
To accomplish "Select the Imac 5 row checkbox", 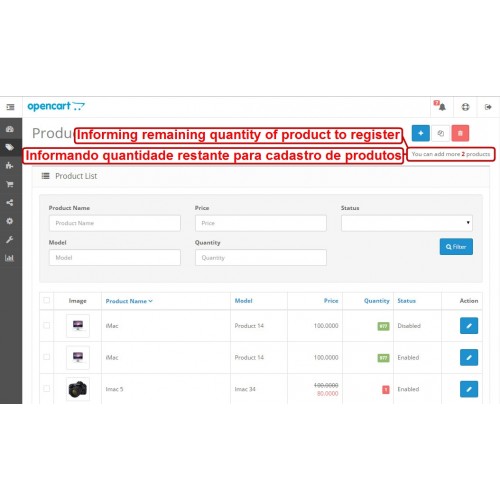I will point(47,389).
